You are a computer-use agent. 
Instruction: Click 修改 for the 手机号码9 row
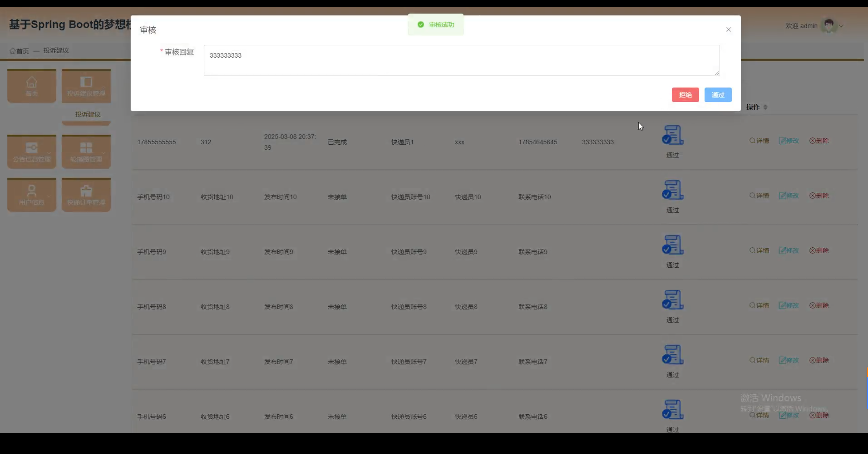point(789,250)
